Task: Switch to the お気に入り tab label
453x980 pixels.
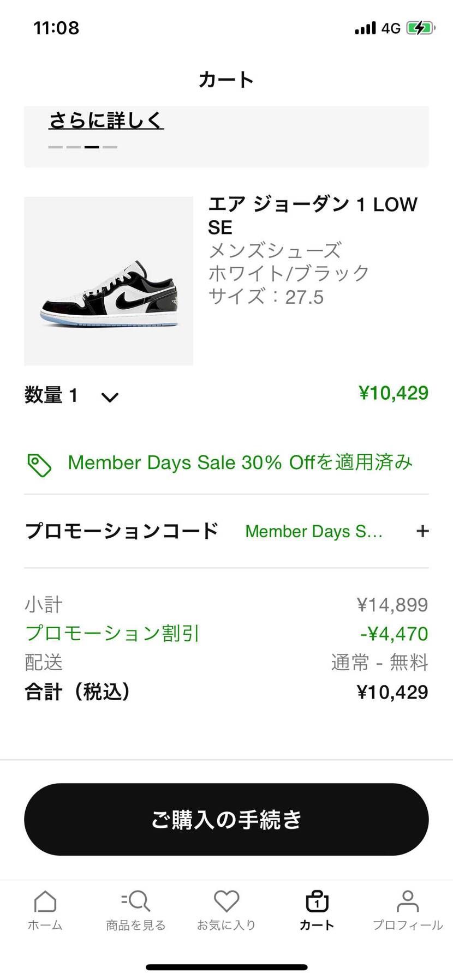Action: pos(226,925)
